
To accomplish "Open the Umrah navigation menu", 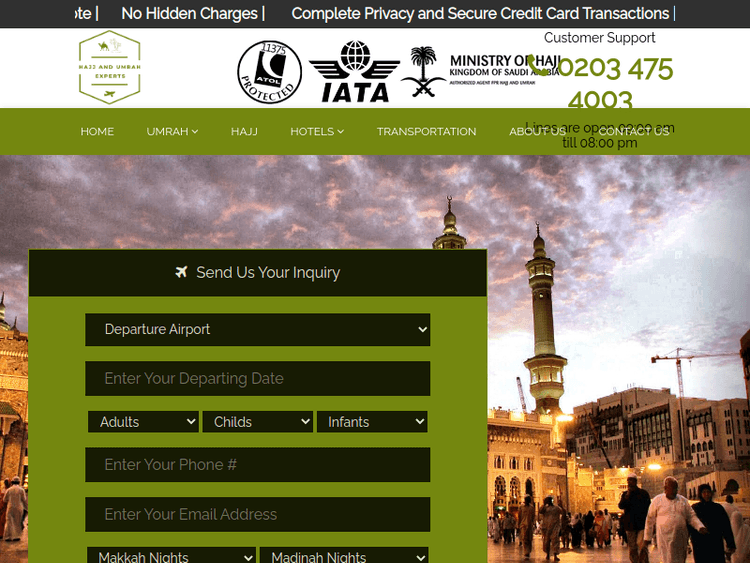I will [x=172, y=132].
